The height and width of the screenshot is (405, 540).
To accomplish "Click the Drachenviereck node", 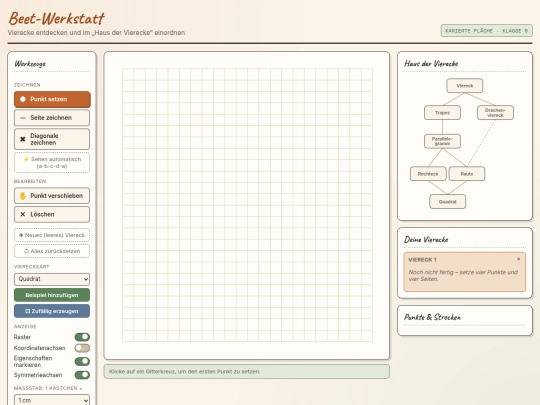I will coord(495,113).
